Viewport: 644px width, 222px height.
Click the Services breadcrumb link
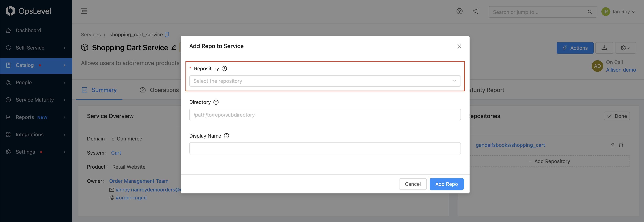tap(91, 35)
